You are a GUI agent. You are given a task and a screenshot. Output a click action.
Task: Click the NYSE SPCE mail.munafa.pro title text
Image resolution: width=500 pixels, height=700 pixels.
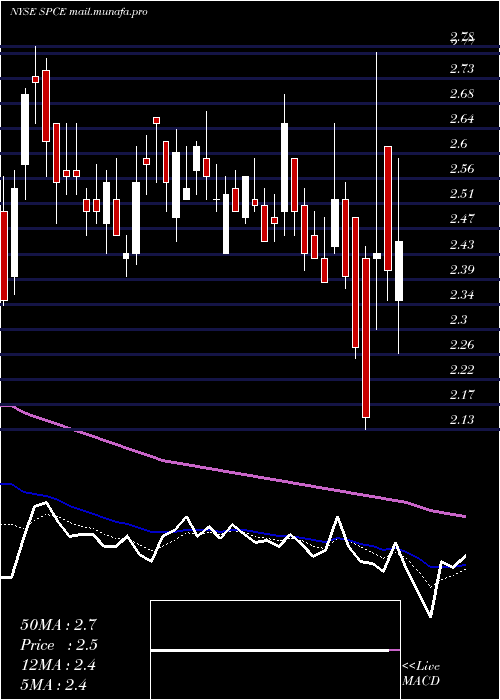tap(79, 12)
